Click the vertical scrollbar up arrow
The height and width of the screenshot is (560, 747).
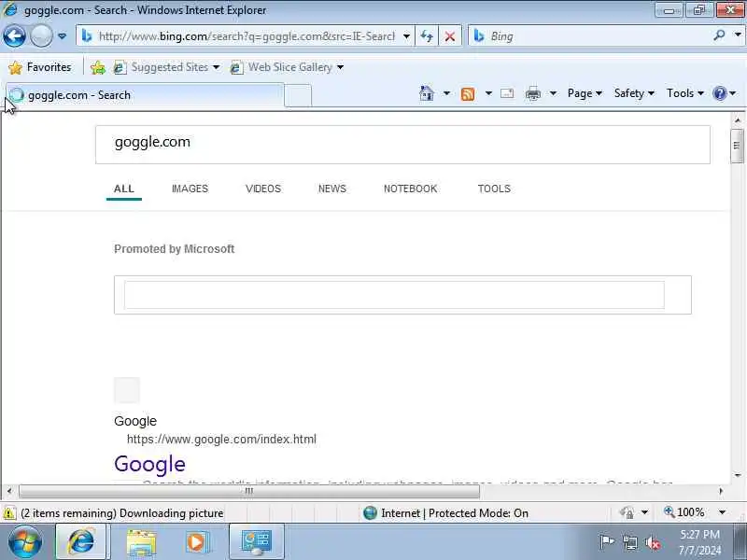coord(738,120)
